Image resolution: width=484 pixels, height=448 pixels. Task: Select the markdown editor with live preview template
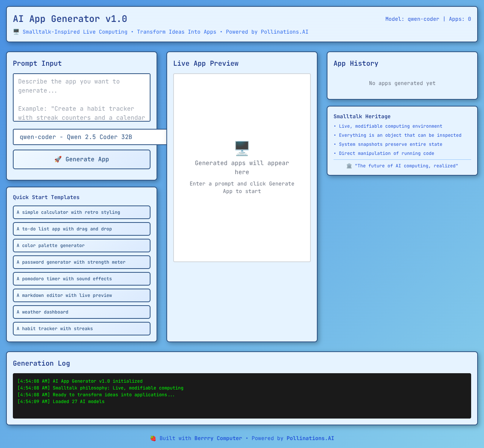pos(82,295)
